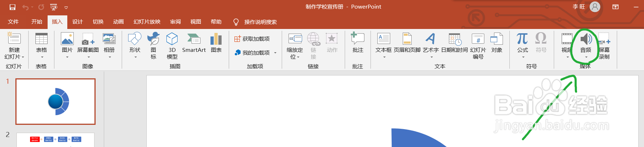The width and height of the screenshot is (644, 147).
Task: Switch to the 开始 tab
Action: click(37, 22)
